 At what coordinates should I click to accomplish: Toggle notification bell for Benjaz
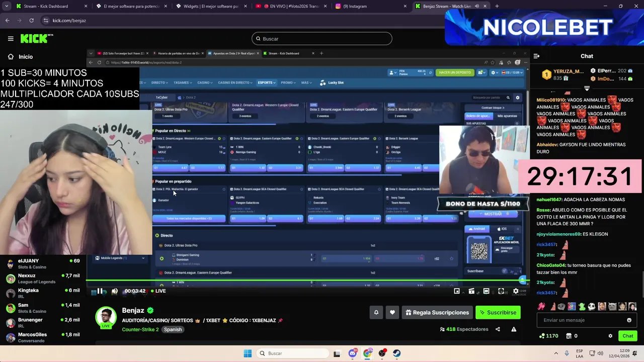[376, 313]
